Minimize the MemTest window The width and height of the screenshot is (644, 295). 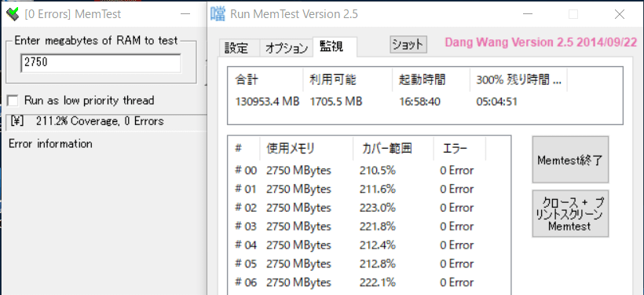pyautogui.click(x=185, y=14)
